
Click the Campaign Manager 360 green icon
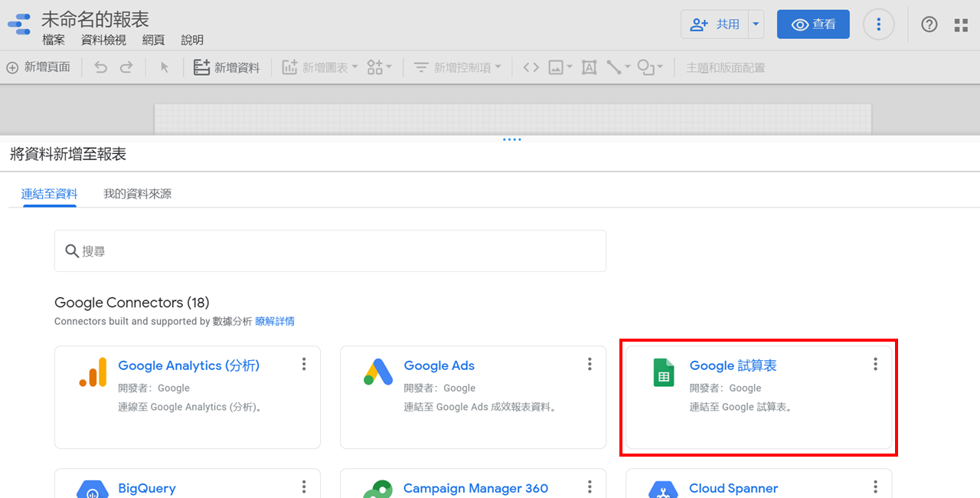(378, 489)
